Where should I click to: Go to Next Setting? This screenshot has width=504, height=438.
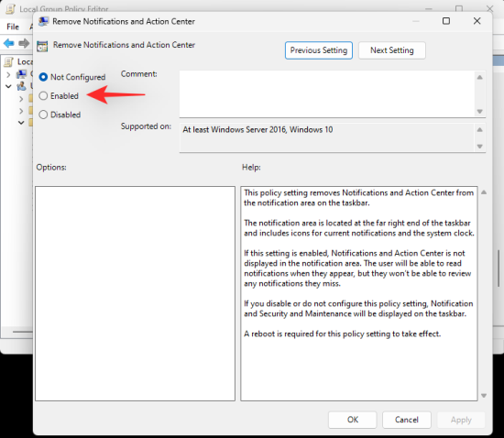[392, 50]
